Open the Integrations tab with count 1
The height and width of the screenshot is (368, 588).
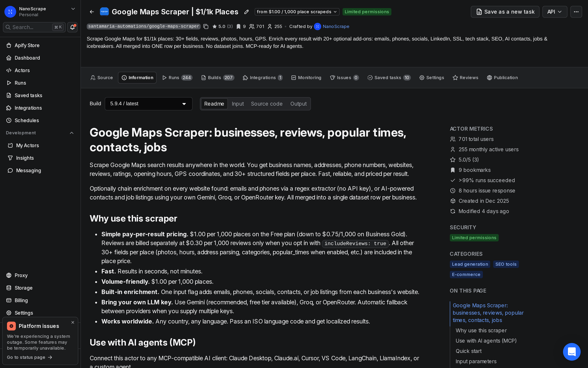(x=263, y=78)
